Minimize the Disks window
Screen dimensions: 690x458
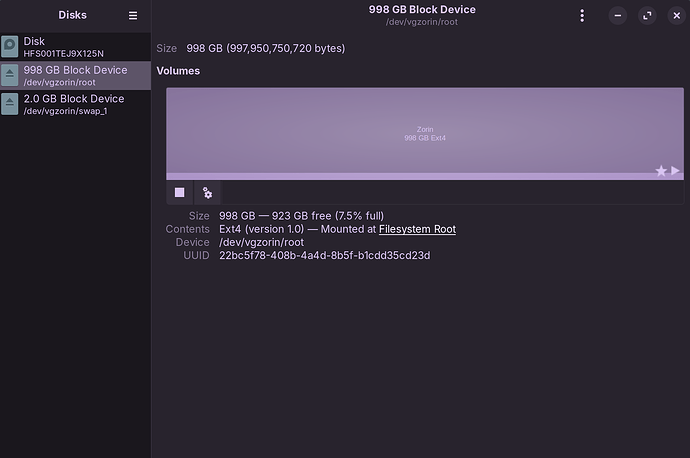click(x=619, y=16)
